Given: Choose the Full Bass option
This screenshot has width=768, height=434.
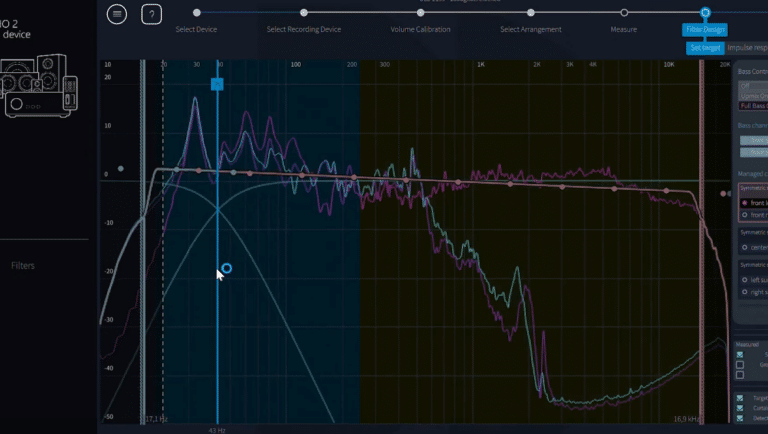Looking at the screenshot, I should [x=753, y=106].
